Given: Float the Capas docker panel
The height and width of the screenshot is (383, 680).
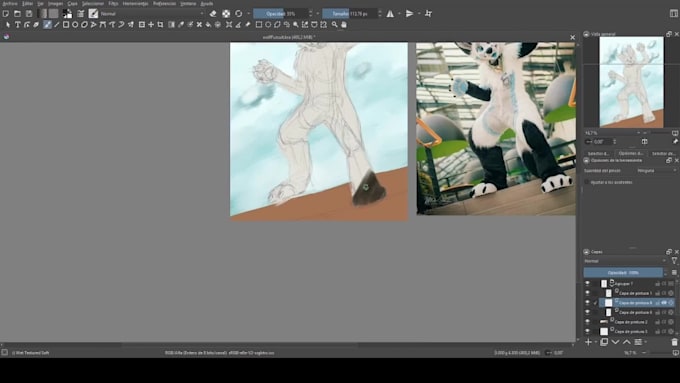Looking at the screenshot, I should coord(669,252).
